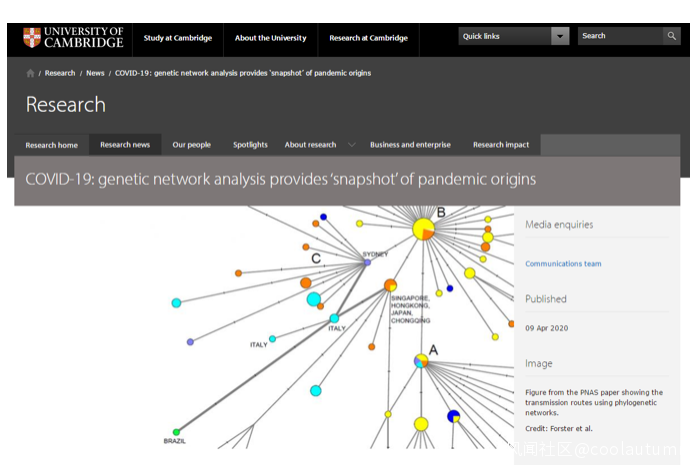Click the Communications team link

[563, 264]
